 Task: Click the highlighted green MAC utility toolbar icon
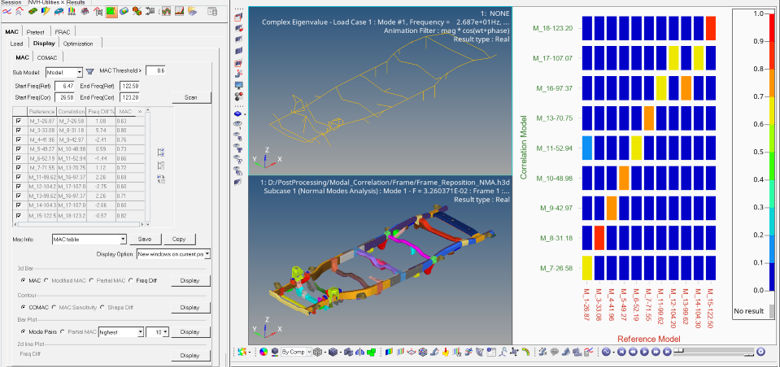coord(111,10)
